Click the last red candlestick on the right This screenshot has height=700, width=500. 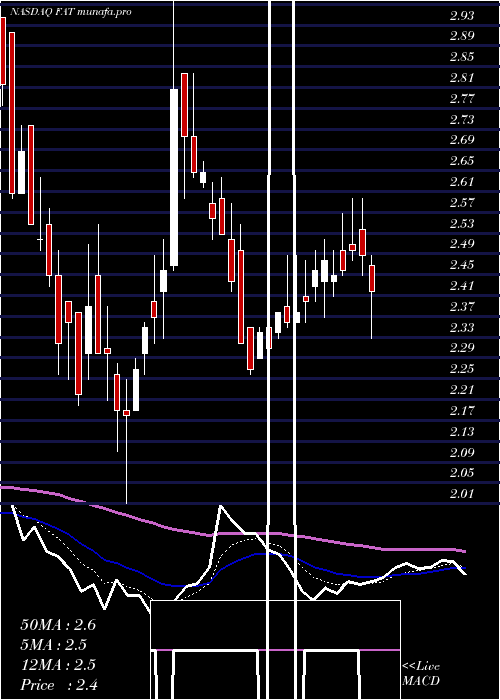pyautogui.click(x=371, y=279)
